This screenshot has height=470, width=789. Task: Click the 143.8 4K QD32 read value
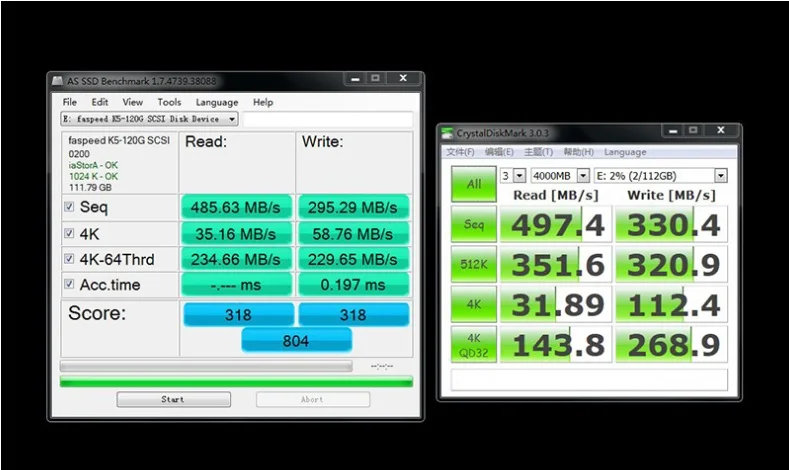[556, 345]
